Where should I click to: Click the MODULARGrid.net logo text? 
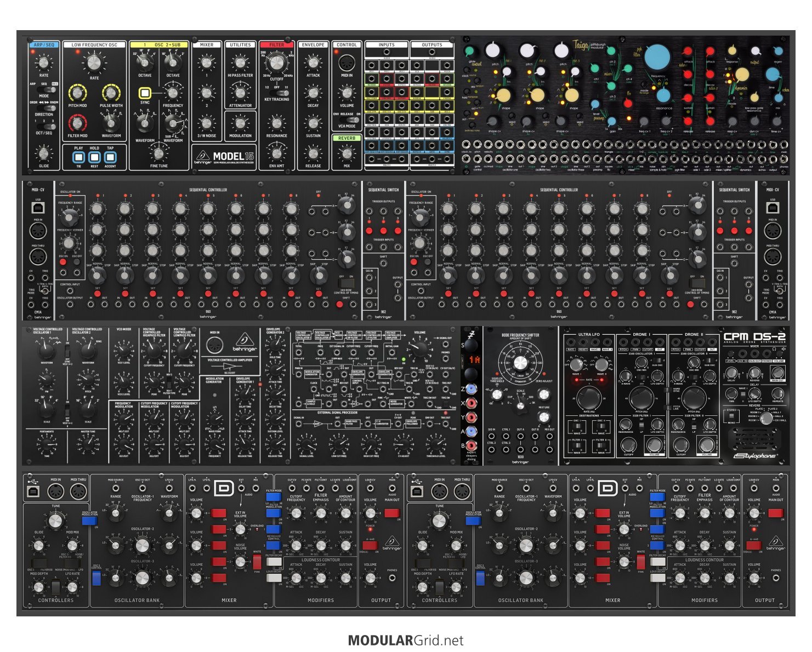coord(406,640)
